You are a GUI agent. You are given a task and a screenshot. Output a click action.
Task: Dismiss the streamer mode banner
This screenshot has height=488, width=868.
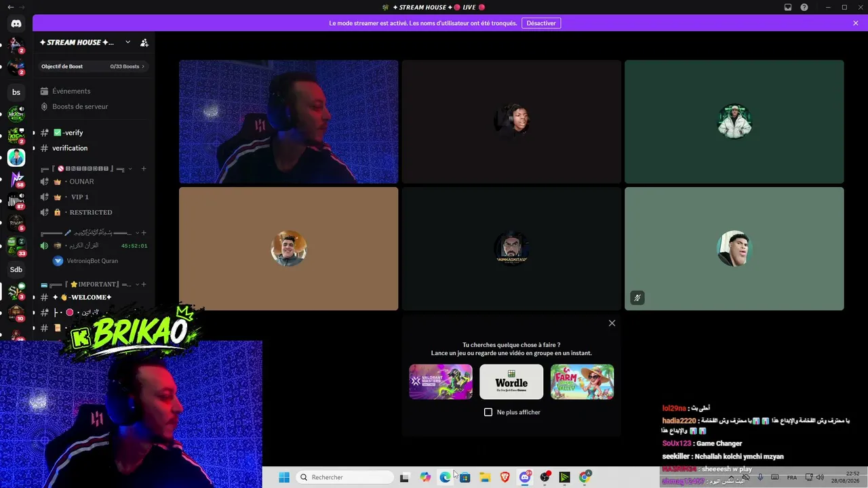pos(856,23)
